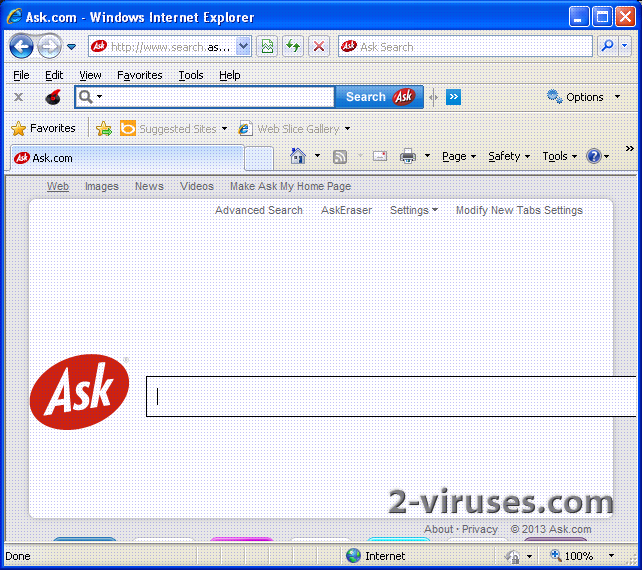Viewport: 642px width, 570px height.
Task: Open the Tools command bar menu
Action: pyautogui.click(x=559, y=156)
